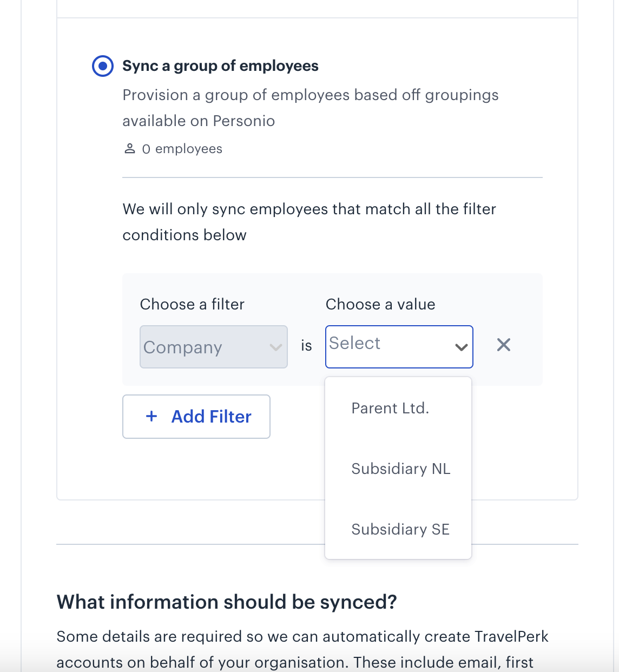Click the "Choose a filter" label
The image size is (619, 672).
[192, 304]
